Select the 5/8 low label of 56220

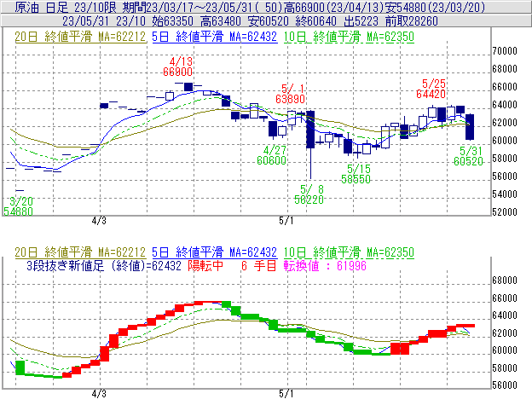310,194
